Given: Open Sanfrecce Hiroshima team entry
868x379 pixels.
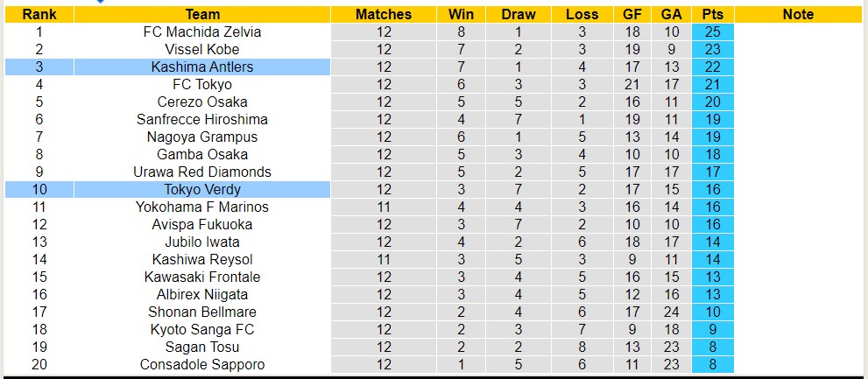Looking at the screenshot, I should pyautogui.click(x=202, y=119).
